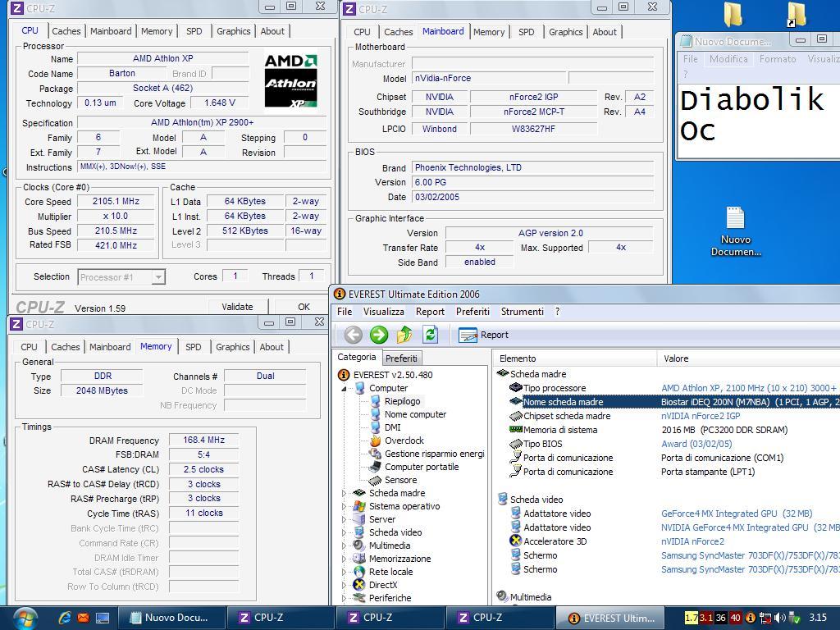
Task: Click the EVEREST up-level folder arrow icon
Action: (404, 335)
